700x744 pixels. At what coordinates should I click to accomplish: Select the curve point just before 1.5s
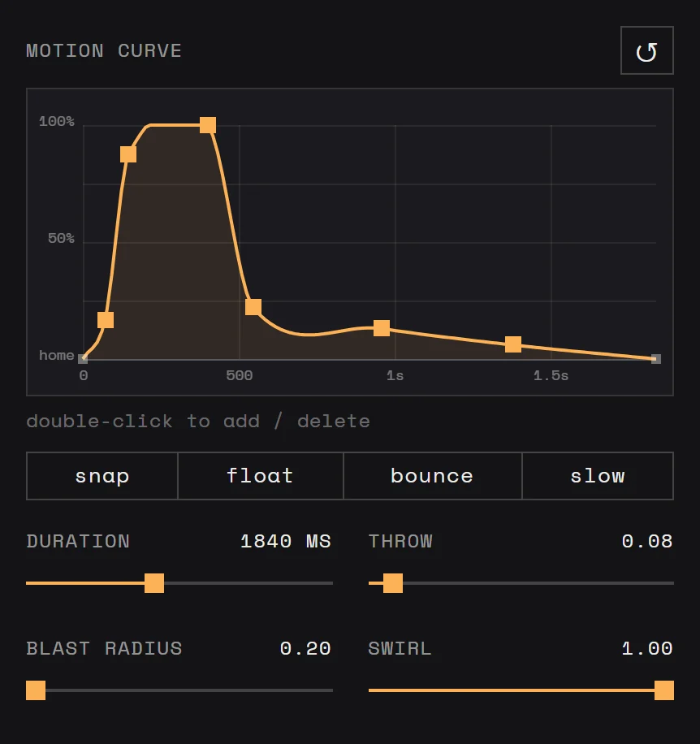click(513, 344)
